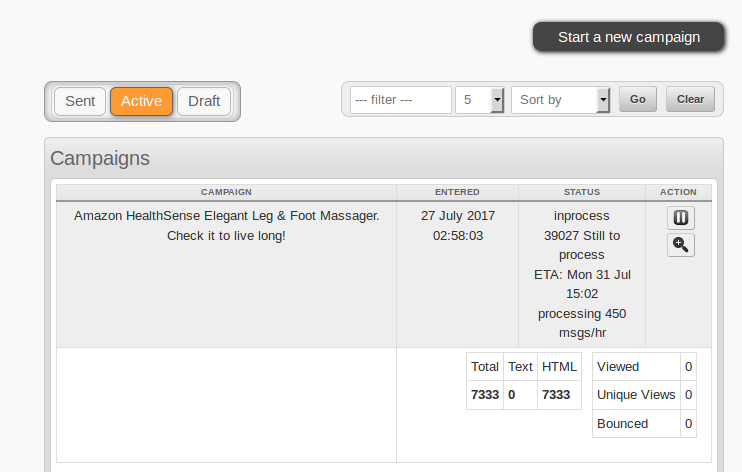The height and width of the screenshot is (472, 742).
Task: Open the results-per-page dropdown showing 5
Action: [x=480, y=100]
